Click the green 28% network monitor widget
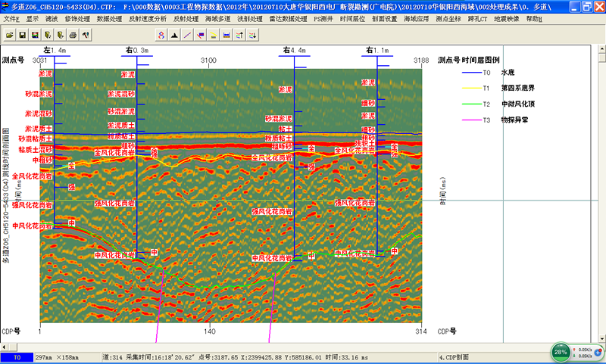This screenshot has height=364, width=606. (561, 352)
